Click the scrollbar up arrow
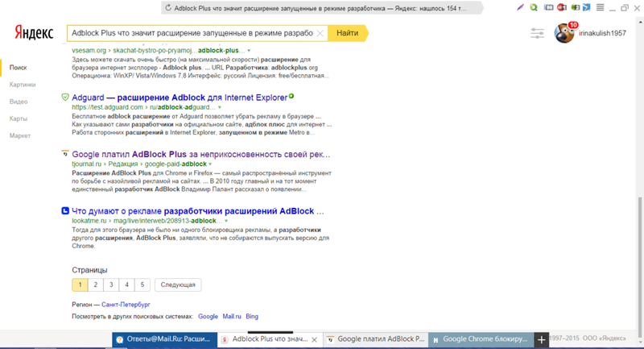The image size is (644, 349). tap(639, 21)
